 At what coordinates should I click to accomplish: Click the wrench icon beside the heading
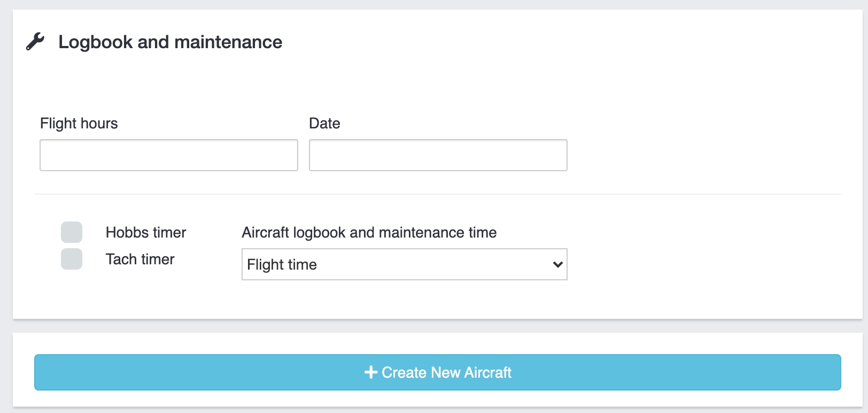pyautogui.click(x=35, y=42)
